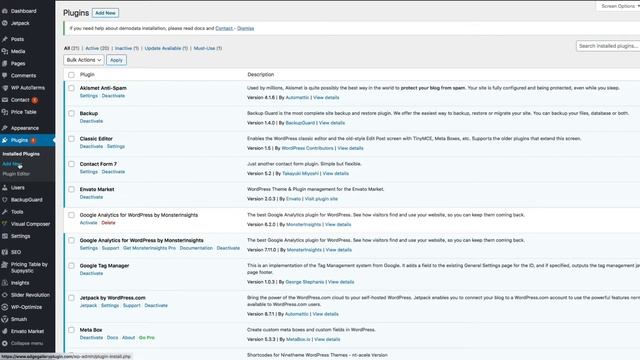This screenshot has width=640, height=360.
Task: Check the Google Tag Manager checkbox
Action: (71, 266)
